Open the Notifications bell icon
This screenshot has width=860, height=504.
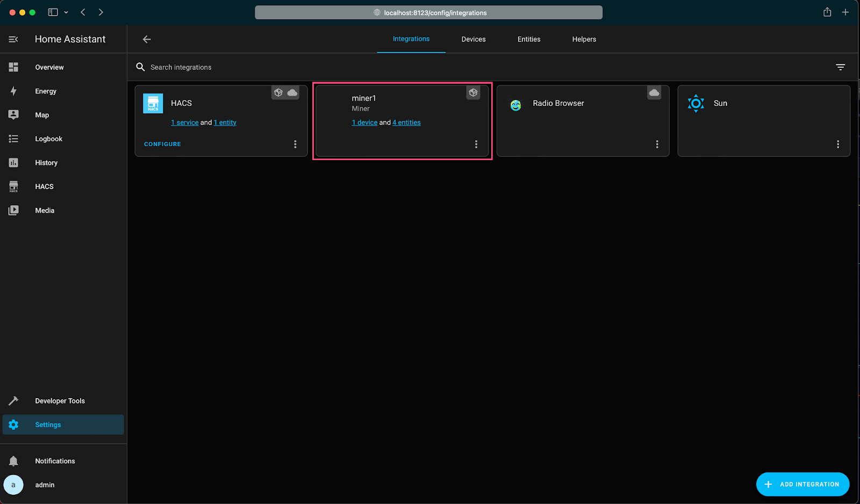(x=13, y=461)
